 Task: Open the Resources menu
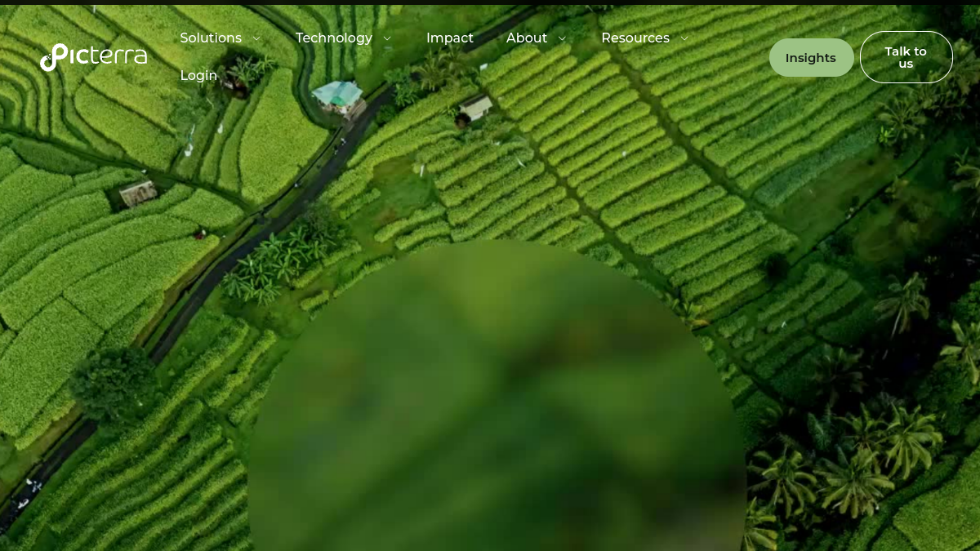coord(635,38)
